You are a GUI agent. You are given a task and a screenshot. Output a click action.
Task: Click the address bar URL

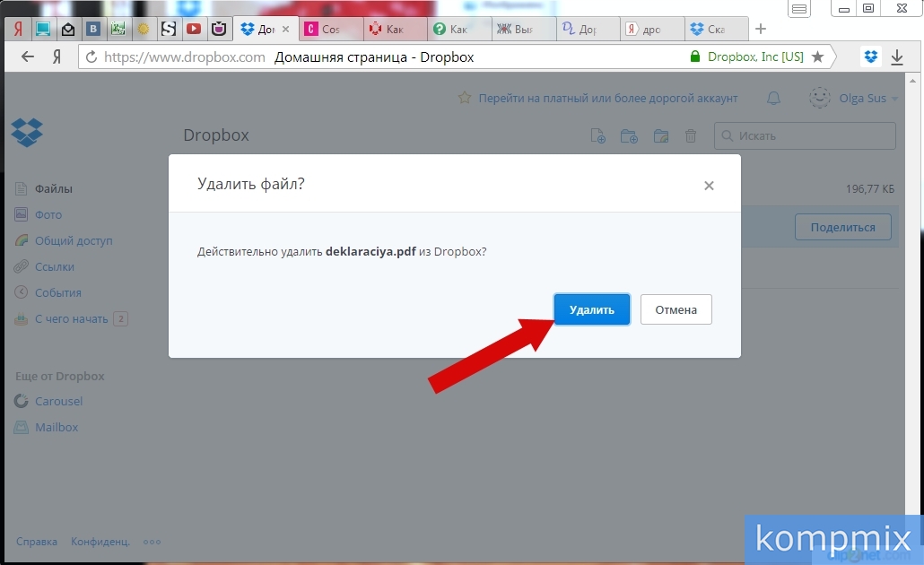point(185,57)
